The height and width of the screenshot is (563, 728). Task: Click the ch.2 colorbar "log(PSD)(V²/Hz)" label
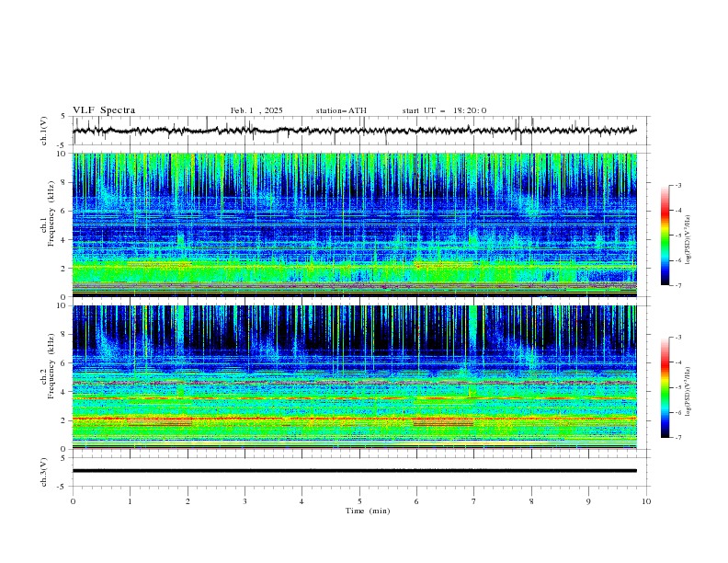[x=688, y=391]
